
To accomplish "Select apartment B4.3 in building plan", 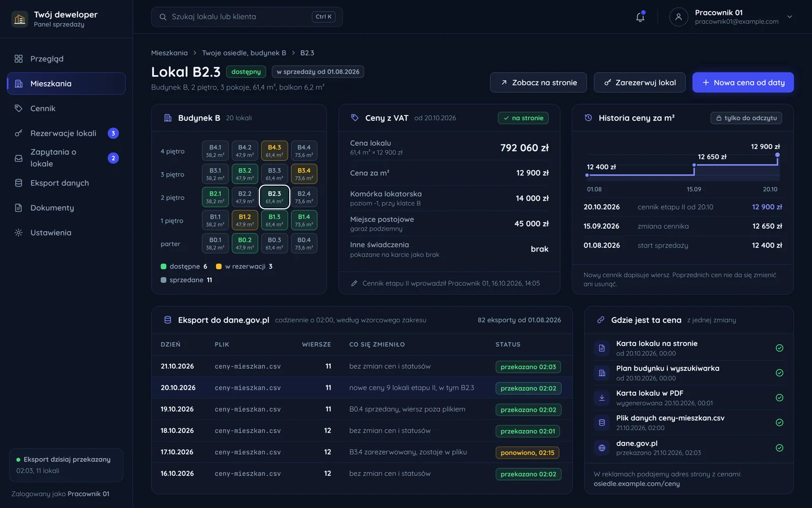I will [x=275, y=151].
